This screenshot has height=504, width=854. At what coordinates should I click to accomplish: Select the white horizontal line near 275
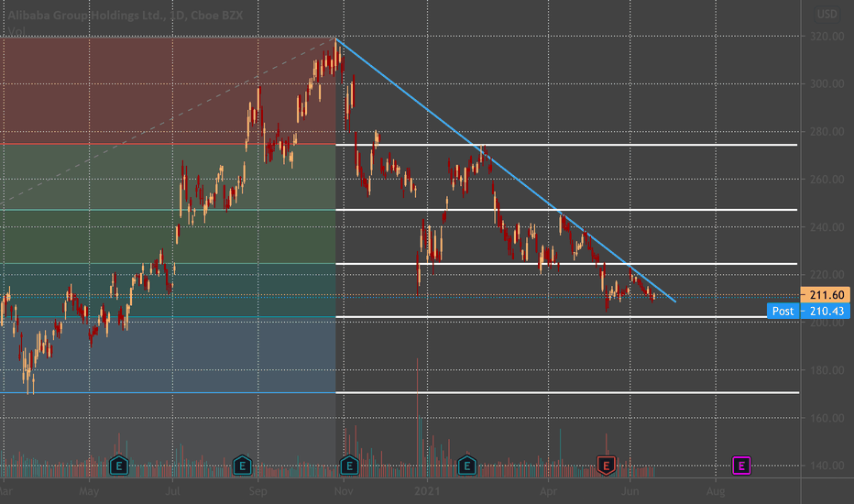pos(566,145)
